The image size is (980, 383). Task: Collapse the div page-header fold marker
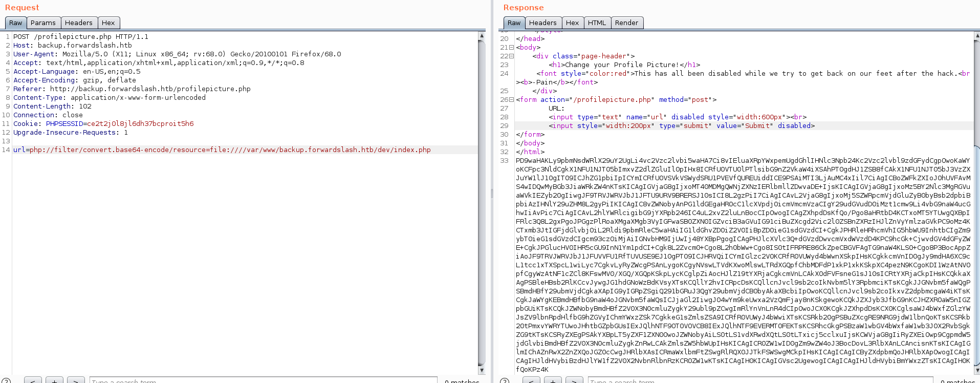(511, 56)
